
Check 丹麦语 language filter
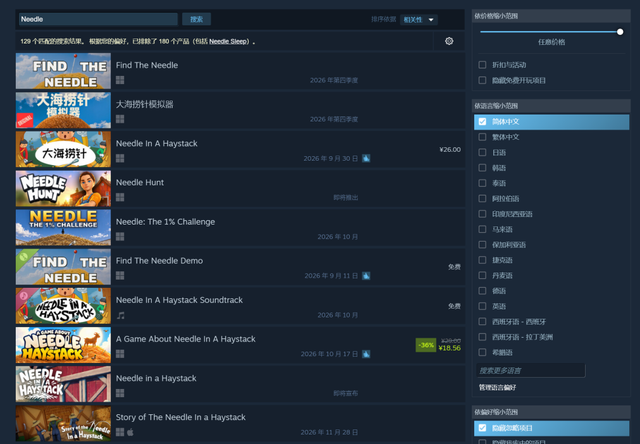pos(482,275)
